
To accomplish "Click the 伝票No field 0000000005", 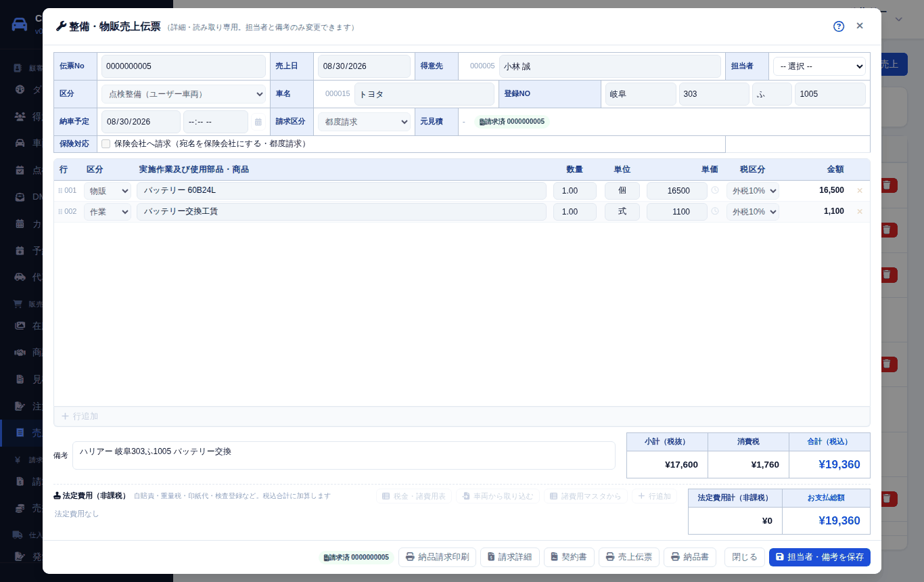I will 183,66.
